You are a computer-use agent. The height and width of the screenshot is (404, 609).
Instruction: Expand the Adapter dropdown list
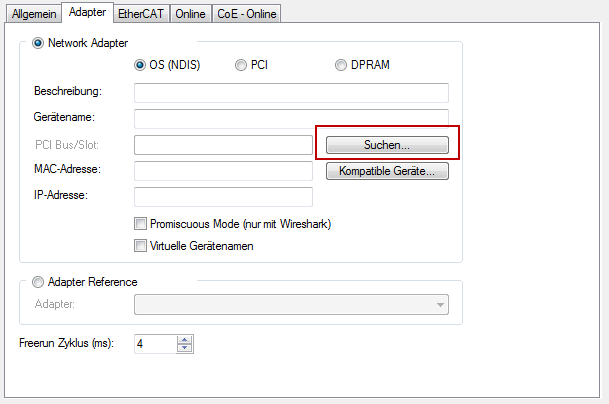pyautogui.click(x=440, y=305)
